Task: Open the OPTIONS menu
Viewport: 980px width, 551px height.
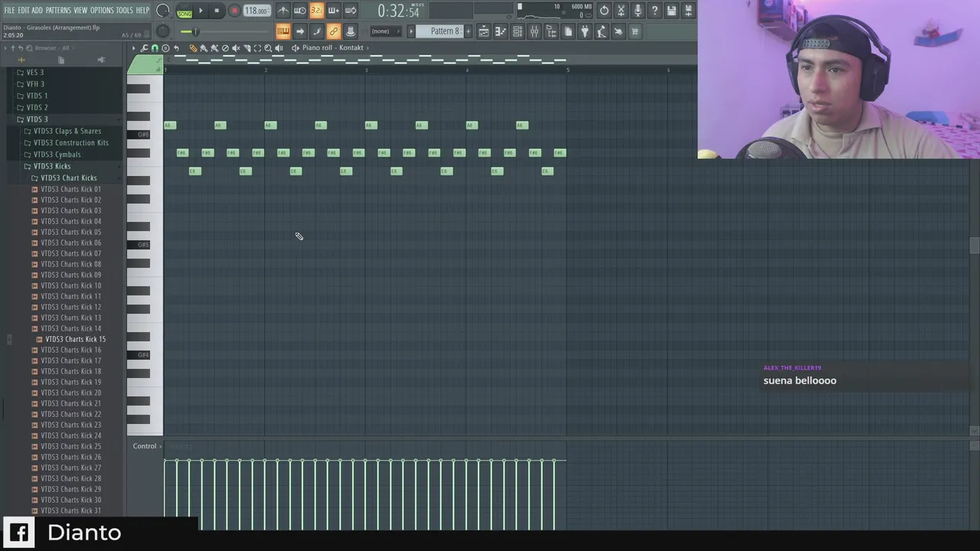Action: tap(102, 10)
